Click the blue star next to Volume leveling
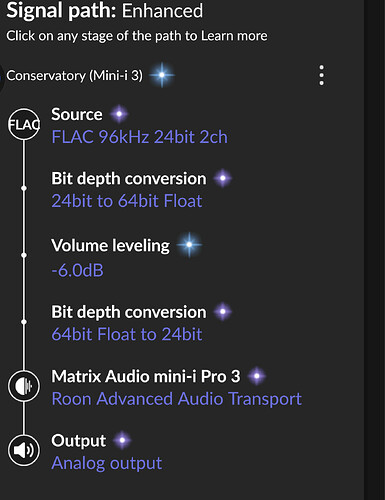Viewport: 385px width, 500px height. pyautogui.click(x=189, y=245)
